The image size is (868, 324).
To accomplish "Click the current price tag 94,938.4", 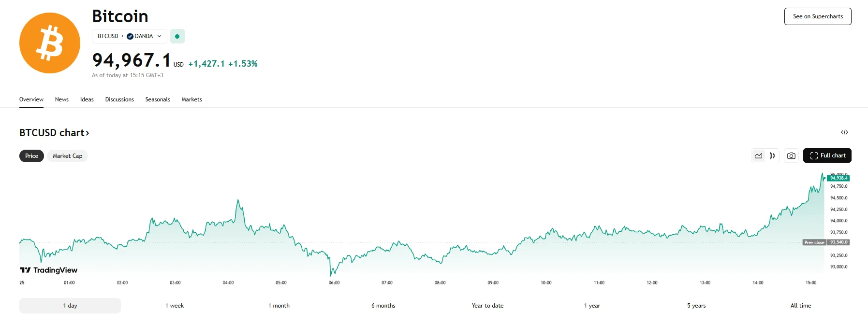I will pyautogui.click(x=839, y=178).
